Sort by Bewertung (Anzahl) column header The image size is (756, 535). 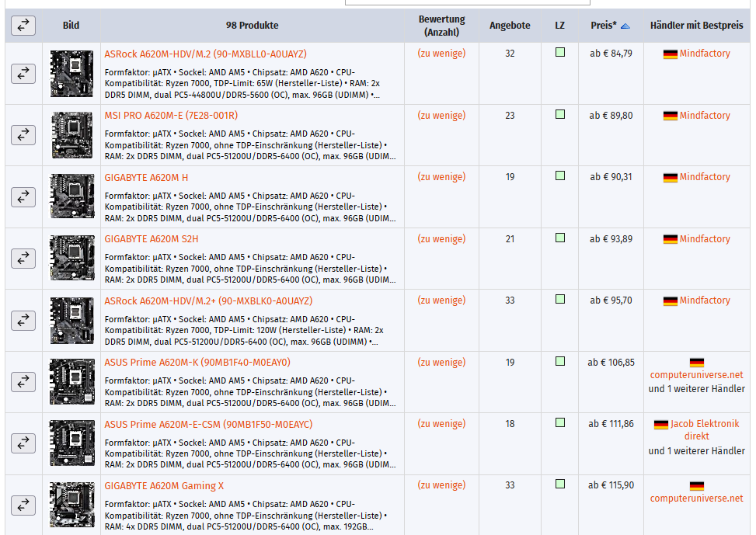click(x=441, y=26)
